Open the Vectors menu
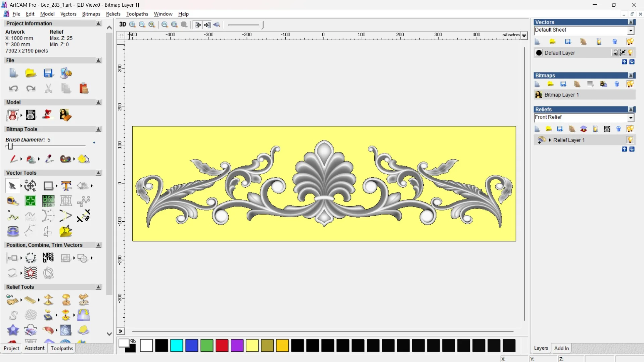The image size is (644, 362). click(x=68, y=14)
